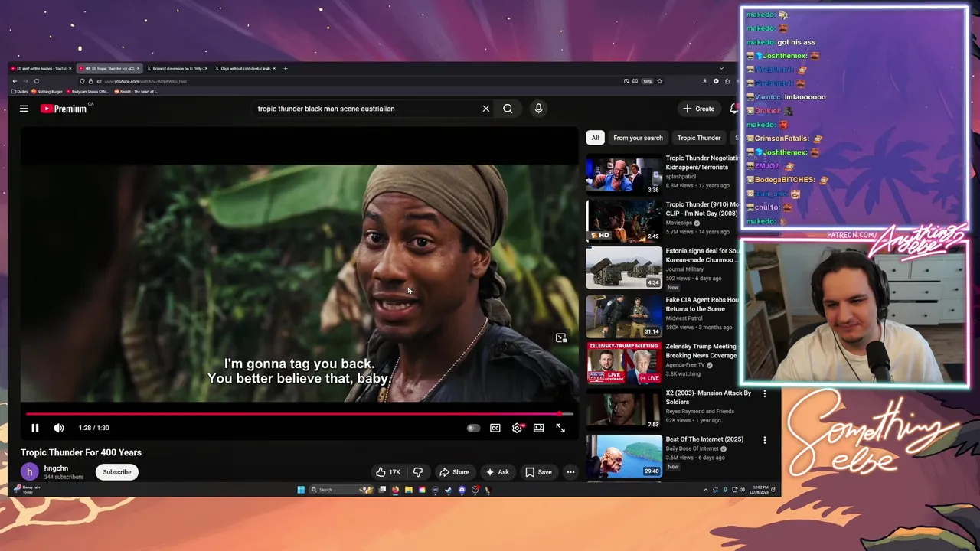This screenshot has width=980, height=551.
Task: Open the Nothing Burger bookmark
Action: (47, 91)
